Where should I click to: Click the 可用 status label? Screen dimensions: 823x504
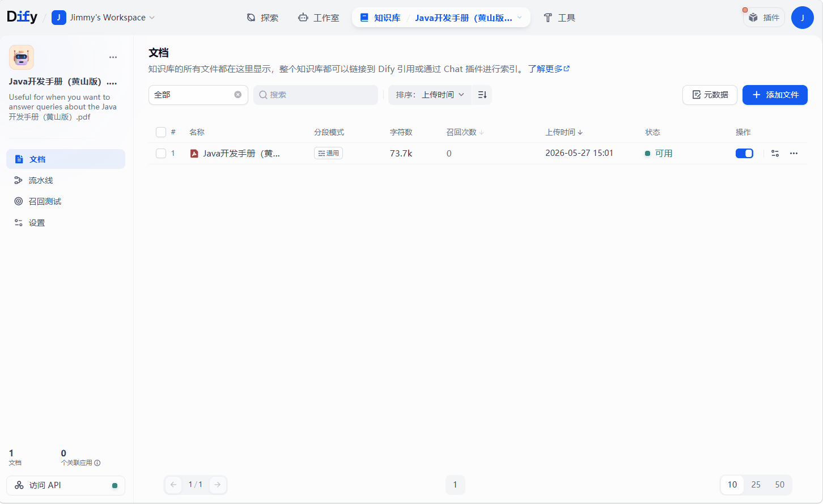point(664,154)
